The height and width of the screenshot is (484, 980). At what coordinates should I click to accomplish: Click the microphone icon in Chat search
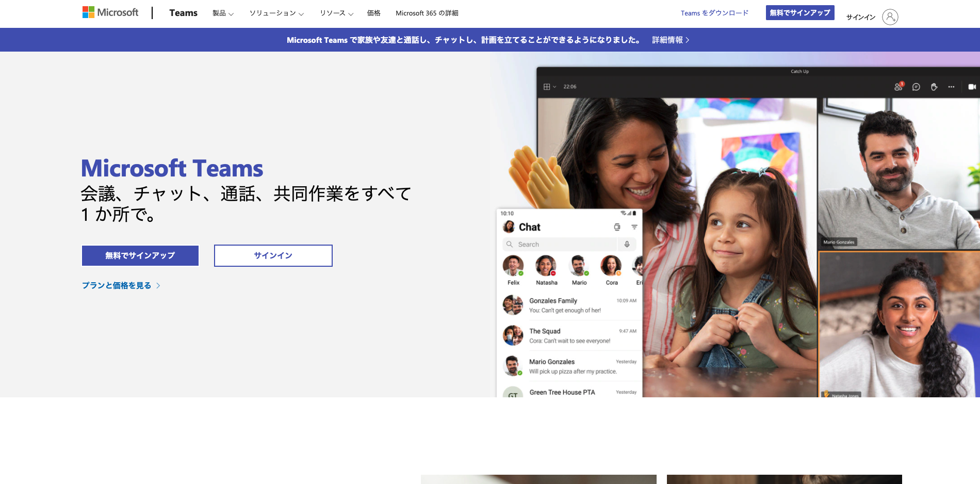tap(627, 245)
